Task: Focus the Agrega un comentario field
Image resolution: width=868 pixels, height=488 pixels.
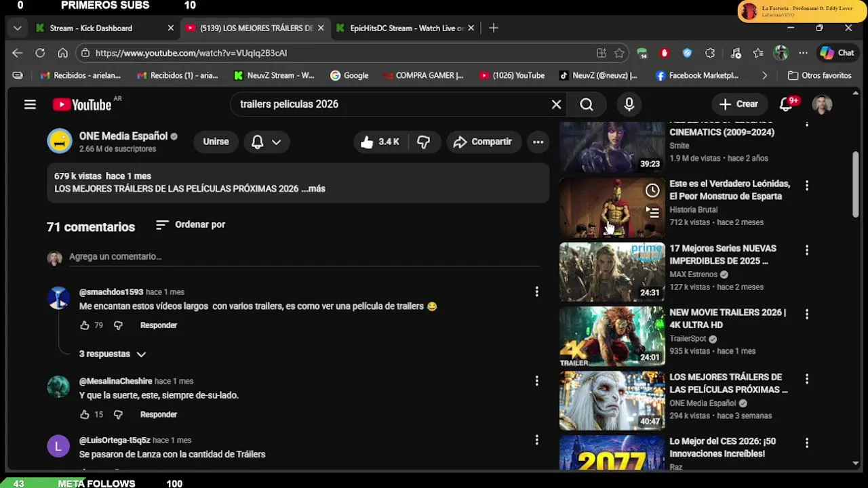Action: point(304,257)
